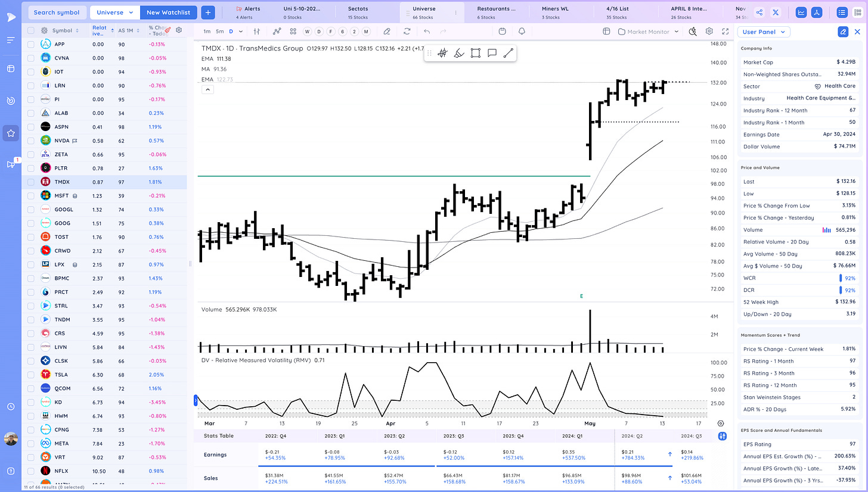Toggle the select-all checkbox in the watchlist header
Image resolution: width=868 pixels, height=492 pixels.
tap(31, 30)
